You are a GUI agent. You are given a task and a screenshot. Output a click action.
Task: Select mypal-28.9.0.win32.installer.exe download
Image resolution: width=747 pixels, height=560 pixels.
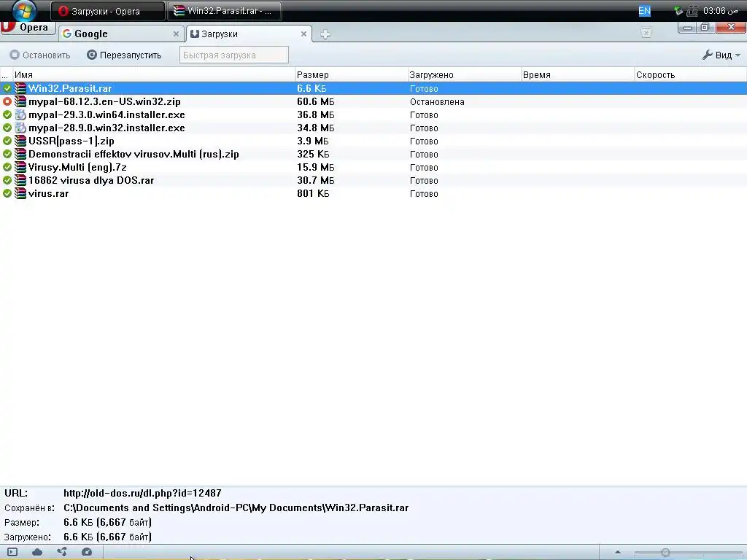[x=373, y=128]
